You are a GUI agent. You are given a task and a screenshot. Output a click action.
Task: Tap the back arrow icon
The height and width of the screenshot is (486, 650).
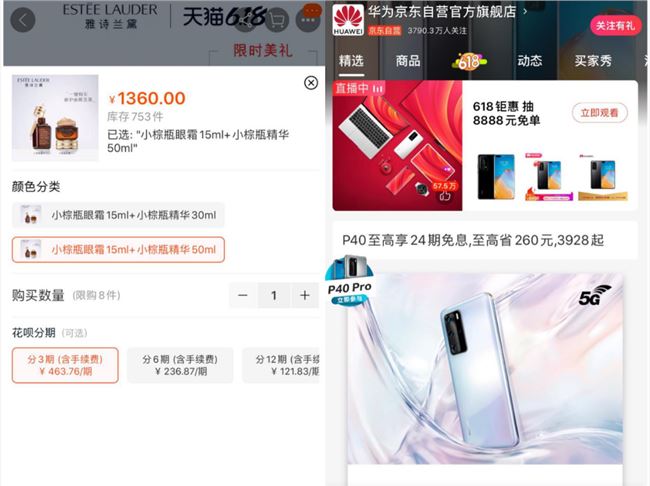[x=22, y=20]
